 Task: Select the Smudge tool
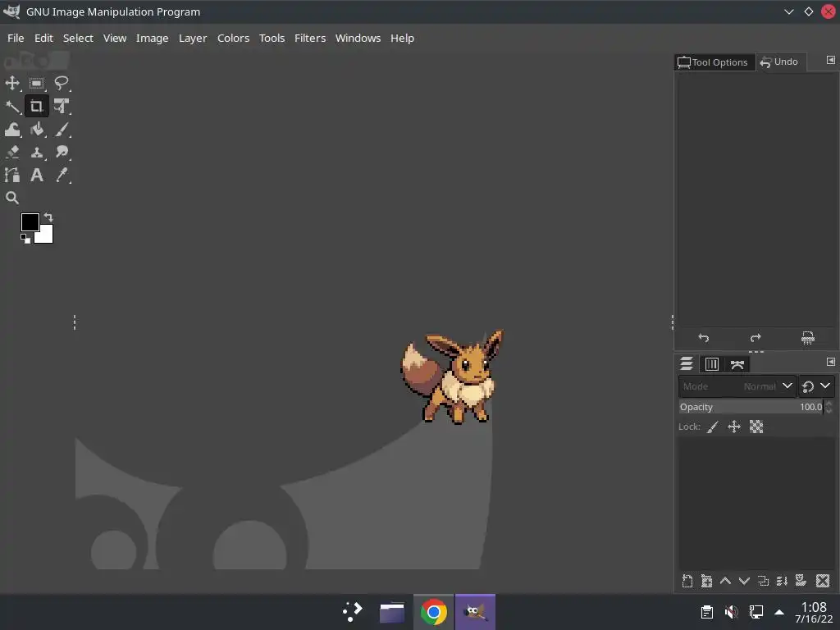point(61,152)
